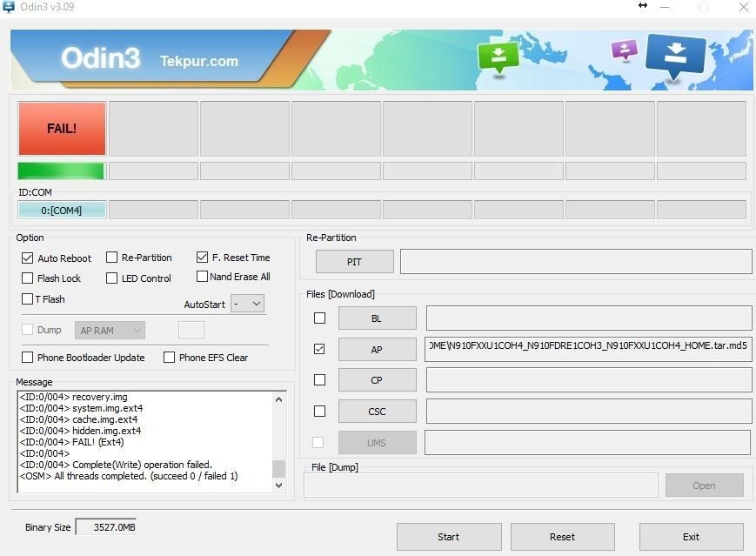Click the Message log scrollbar thumb
The image size is (756, 556).
[x=278, y=469]
